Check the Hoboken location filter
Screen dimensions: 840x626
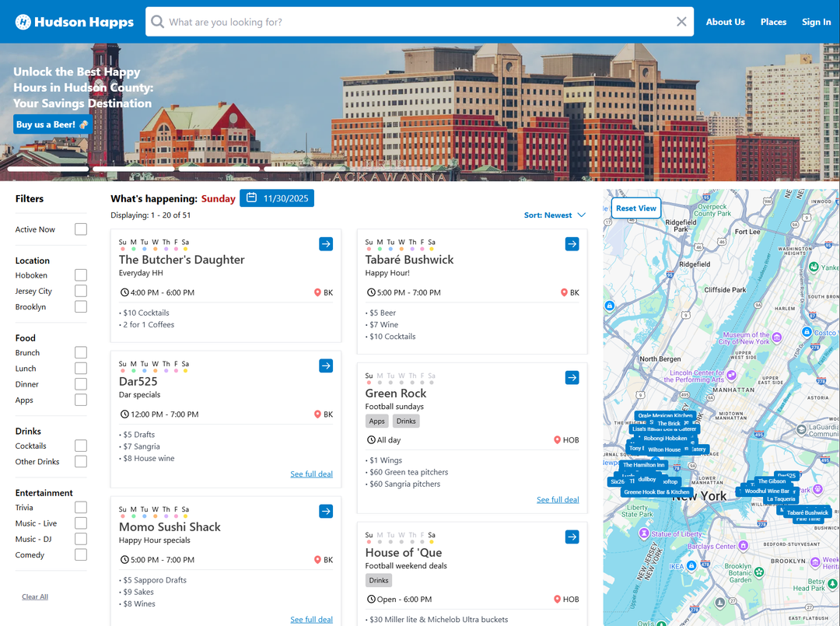tap(81, 275)
